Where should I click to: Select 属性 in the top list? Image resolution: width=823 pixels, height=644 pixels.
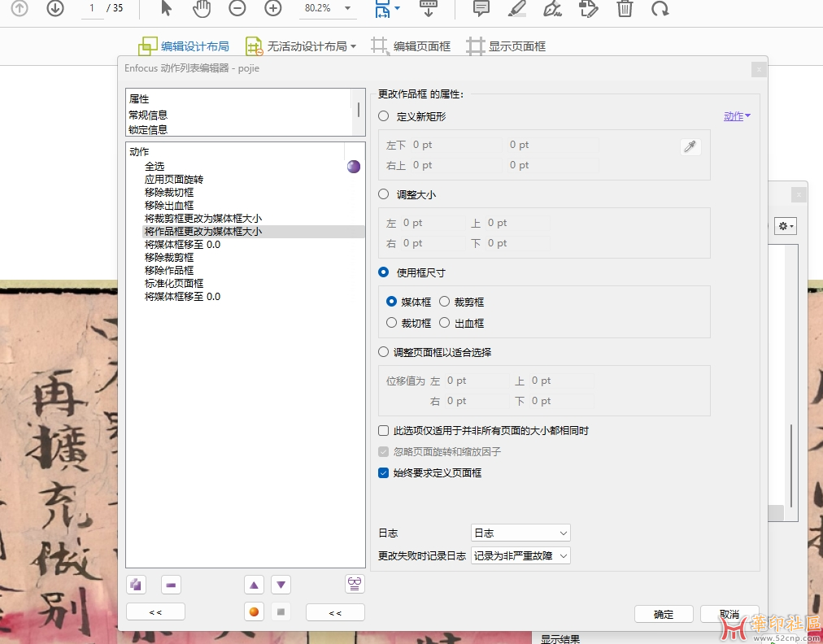tap(139, 98)
